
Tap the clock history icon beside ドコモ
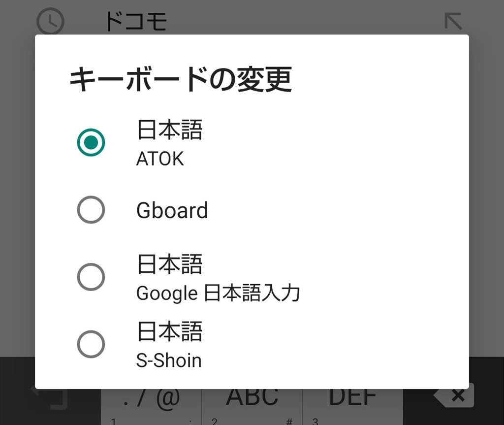pos(50,22)
